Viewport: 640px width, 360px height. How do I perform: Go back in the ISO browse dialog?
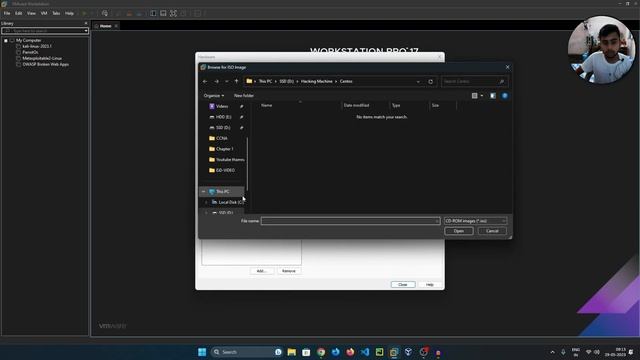click(x=205, y=81)
